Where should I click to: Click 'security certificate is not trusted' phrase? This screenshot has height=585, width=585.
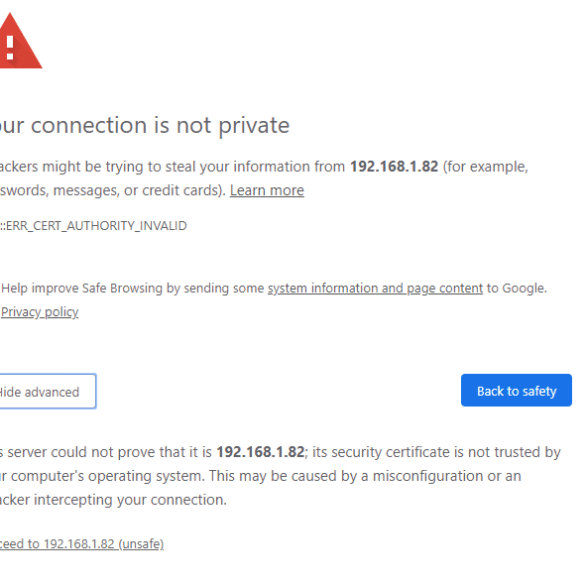443,452
